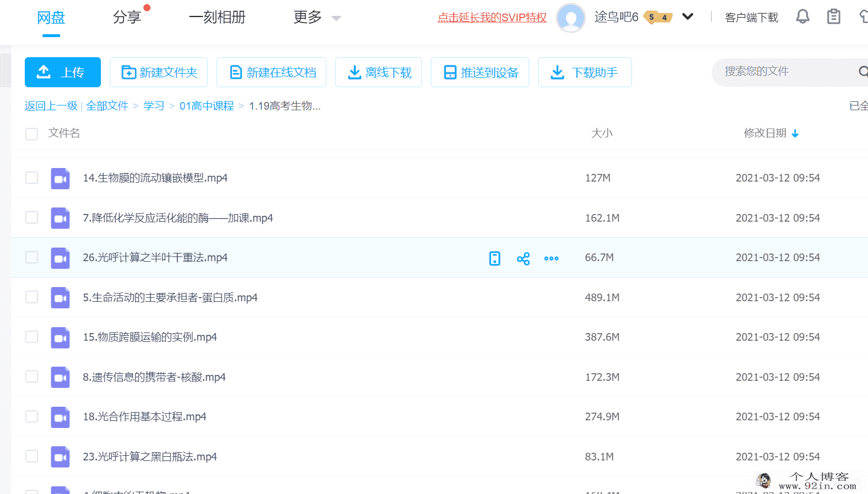Click the 离线下载 button
The width and height of the screenshot is (868, 494).
click(378, 72)
